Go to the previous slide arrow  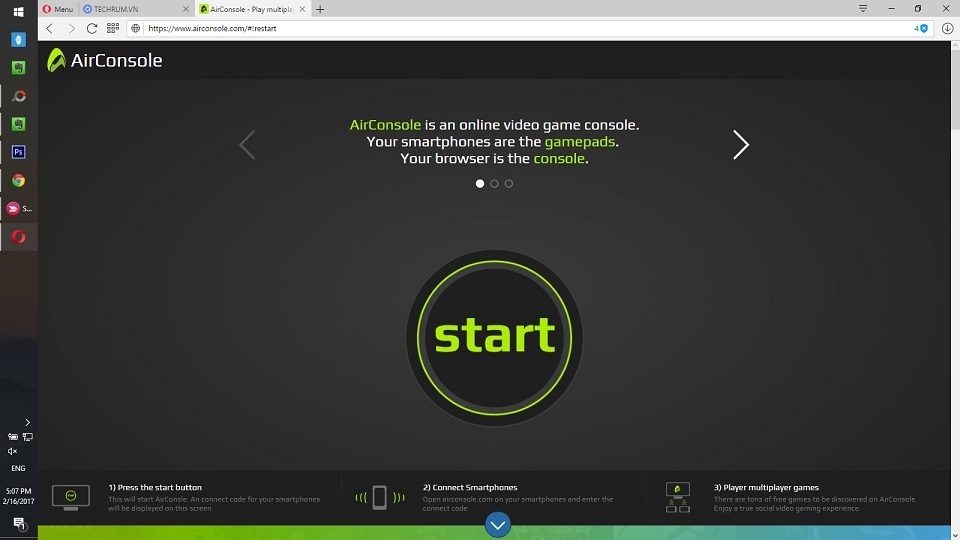point(247,145)
